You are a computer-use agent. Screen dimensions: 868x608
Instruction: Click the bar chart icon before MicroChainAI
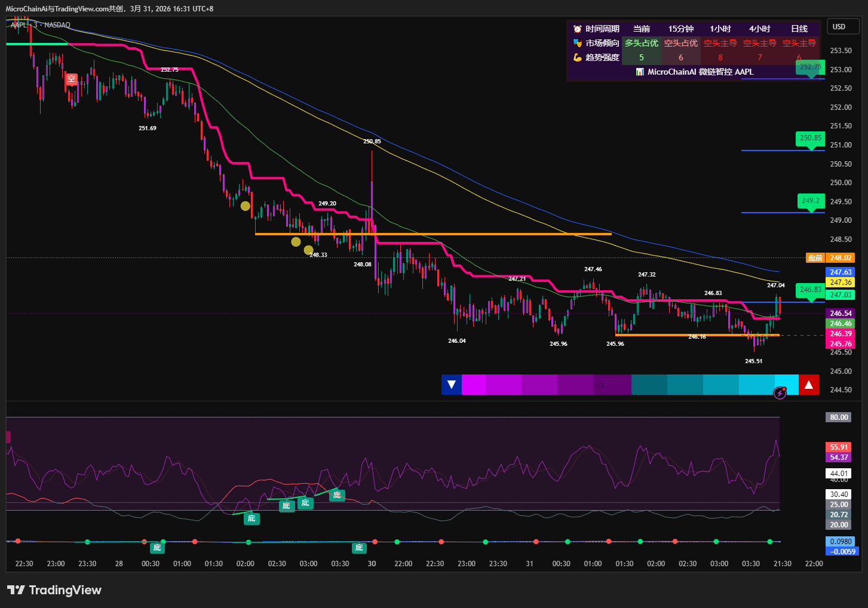click(x=640, y=72)
